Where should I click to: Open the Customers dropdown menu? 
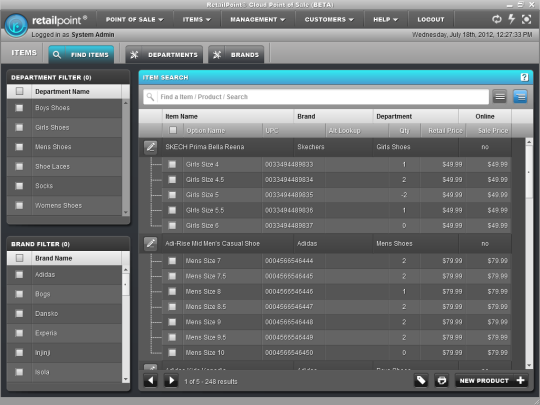329,20
